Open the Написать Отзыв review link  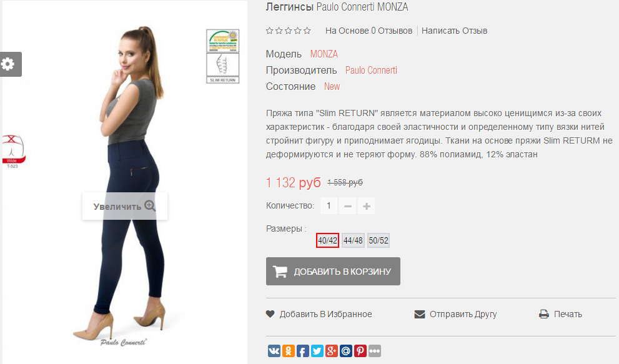click(454, 31)
